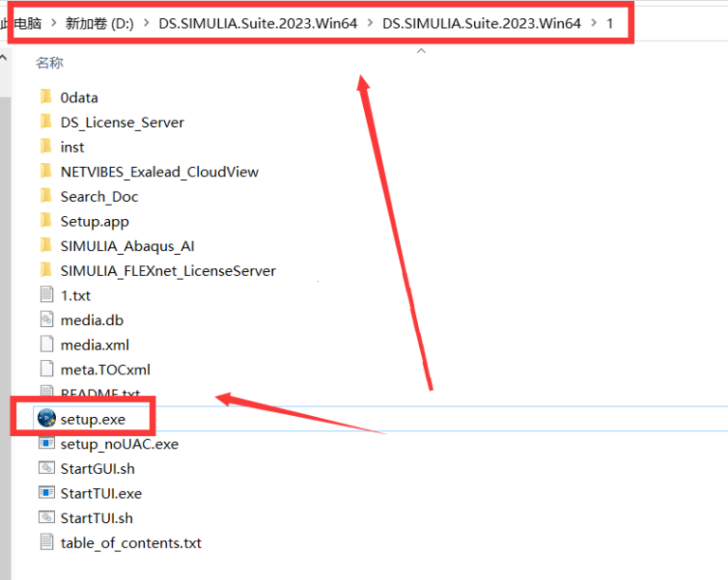The width and height of the screenshot is (728, 580).
Task: Select the StartTUI.sh file name
Action: tap(97, 517)
